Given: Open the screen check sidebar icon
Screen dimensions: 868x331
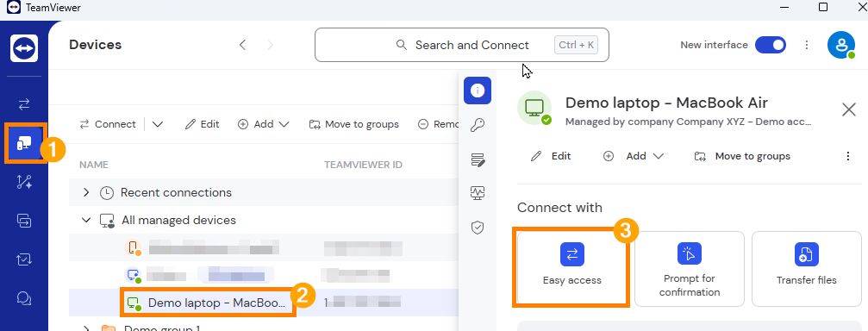Looking at the screenshot, I should click(x=24, y=259).
